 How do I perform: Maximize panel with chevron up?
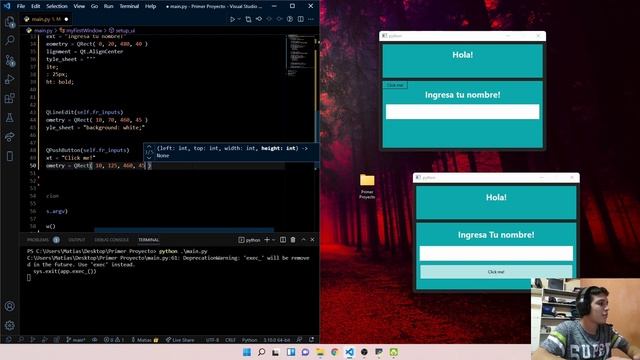[x=303, y=240]
